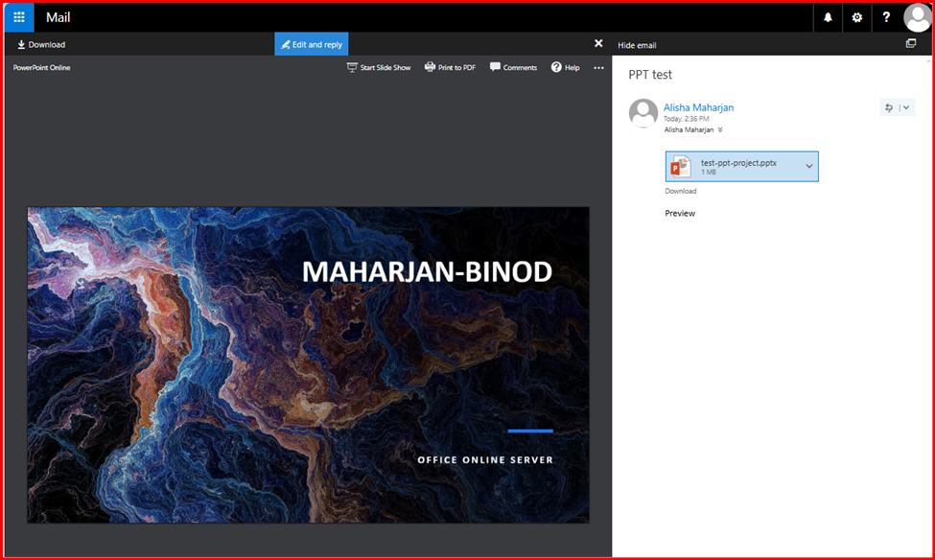Viewport: 935px width, 560px height.
Task: Open the user account avatar
Action: point(917,17)
